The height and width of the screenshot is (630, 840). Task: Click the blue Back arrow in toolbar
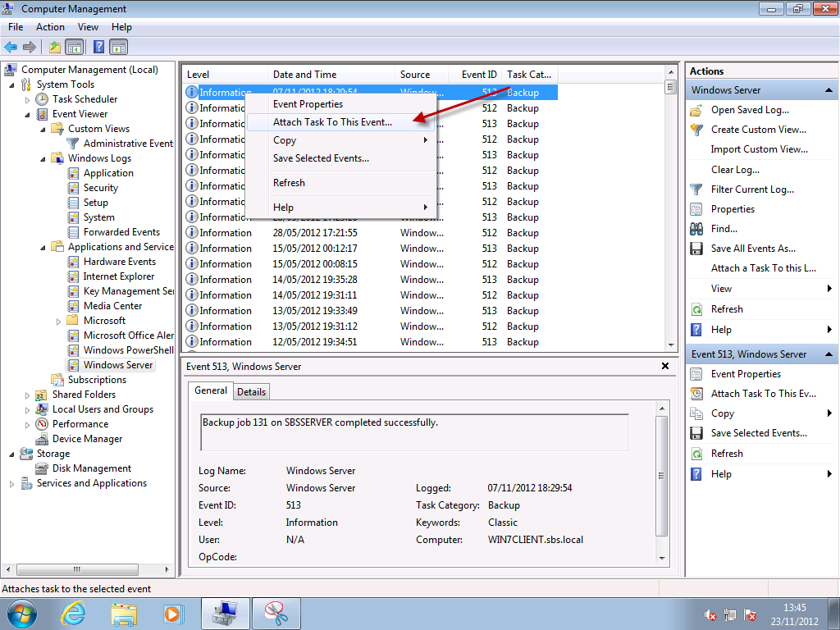coord(11,47)
